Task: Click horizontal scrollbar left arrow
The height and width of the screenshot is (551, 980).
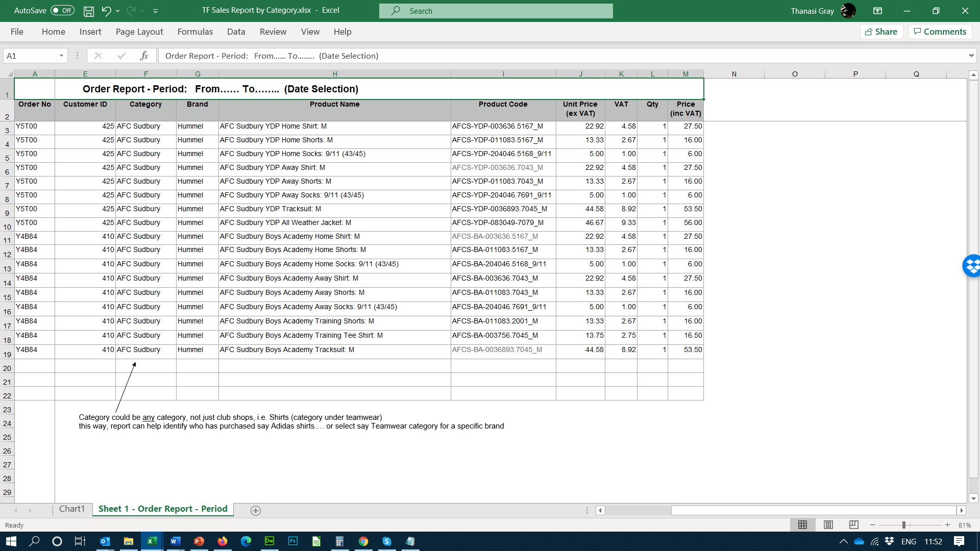Action: coord(600,510)
